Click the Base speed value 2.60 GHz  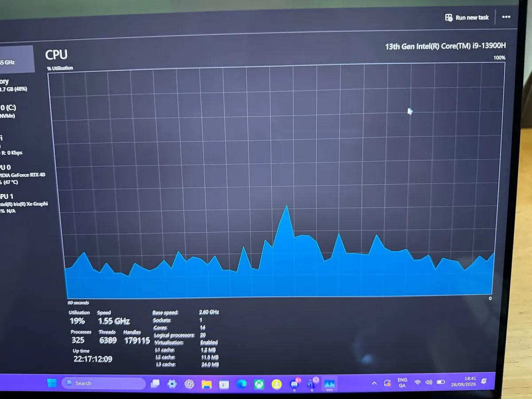click(x=209, y=312)
